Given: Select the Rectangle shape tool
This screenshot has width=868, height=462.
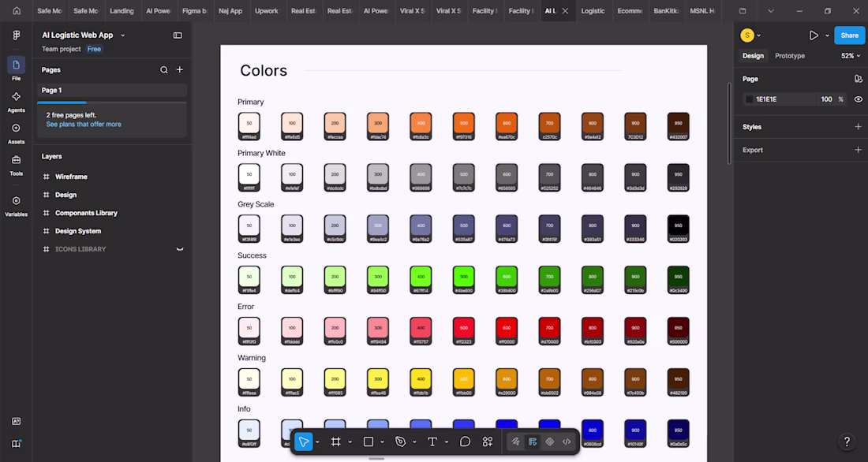Looking at the screenshot, I should 369,442.
